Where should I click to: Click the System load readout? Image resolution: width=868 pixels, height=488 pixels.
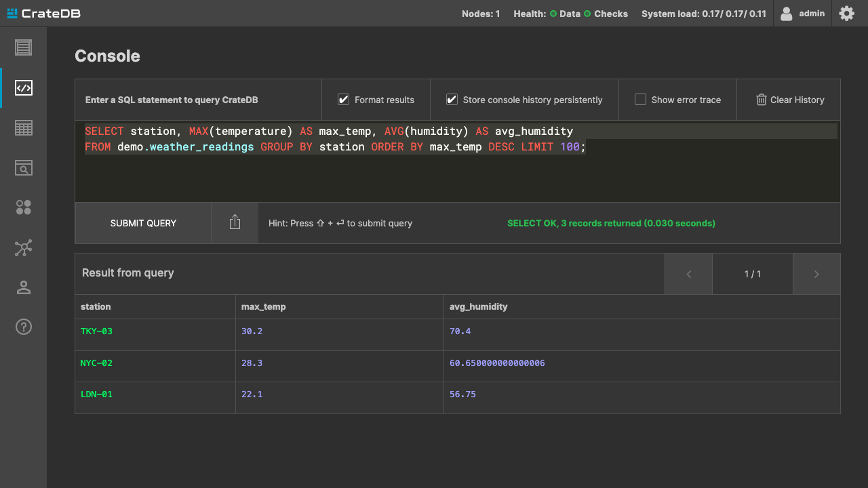tap(704, 14)
